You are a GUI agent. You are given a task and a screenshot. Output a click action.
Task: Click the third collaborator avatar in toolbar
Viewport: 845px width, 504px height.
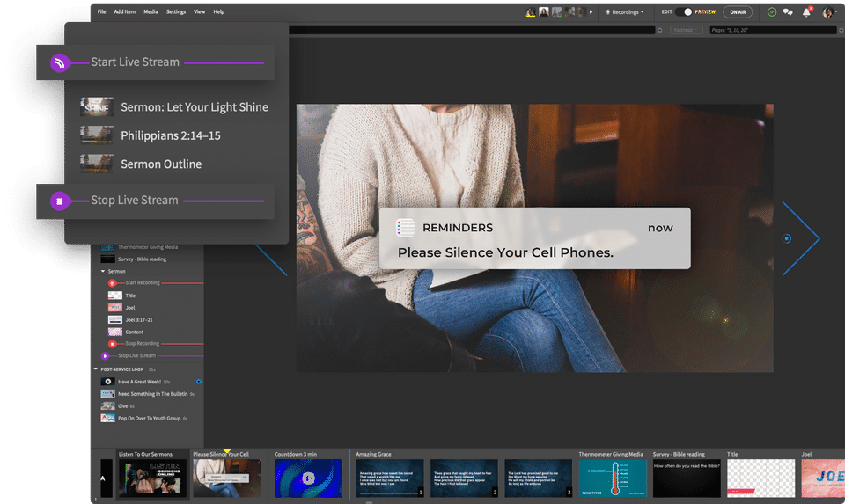556,11
